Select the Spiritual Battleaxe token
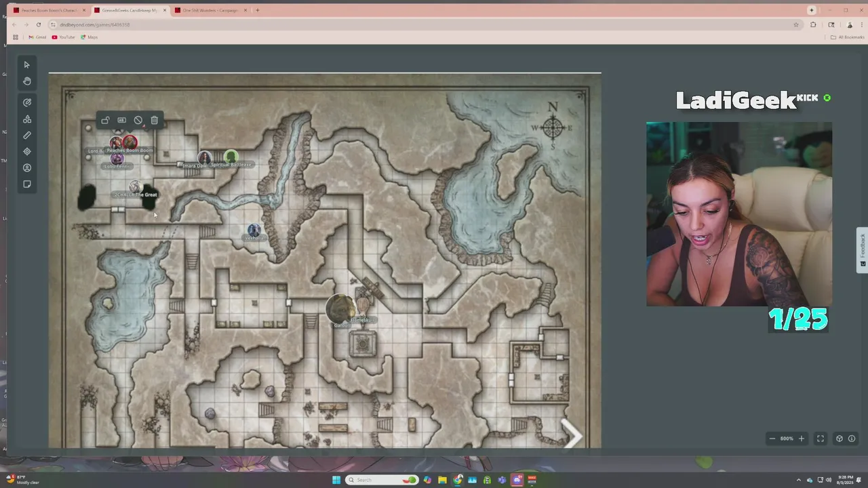 tap(231, 157)
